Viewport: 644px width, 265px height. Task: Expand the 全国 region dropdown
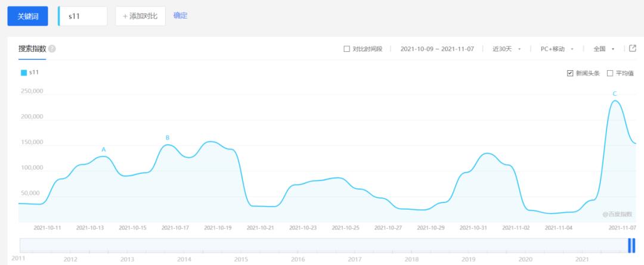pos(603,49)
